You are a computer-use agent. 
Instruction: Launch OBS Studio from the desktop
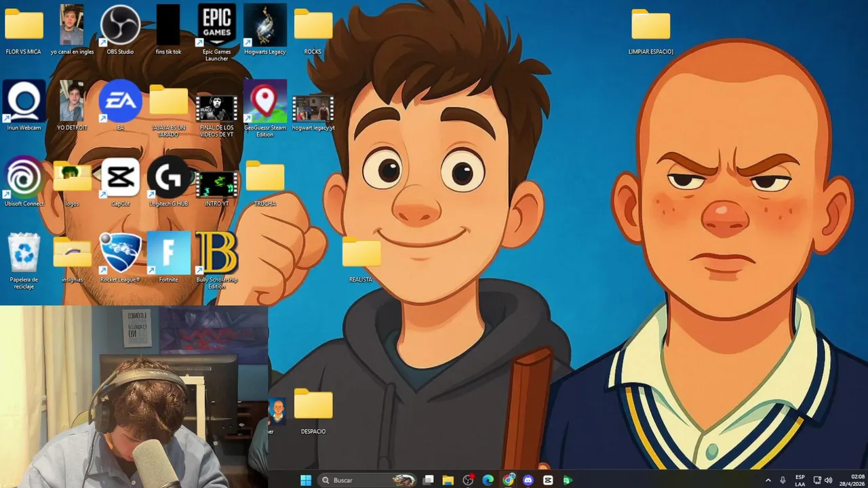coord(120,30)
